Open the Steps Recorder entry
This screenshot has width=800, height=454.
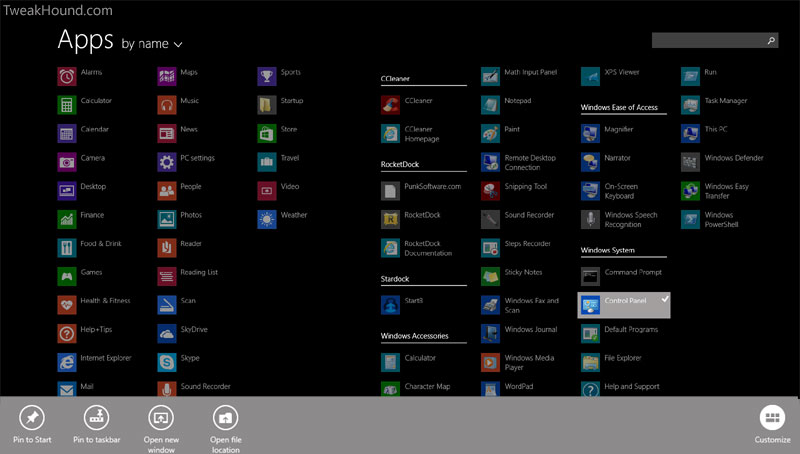[x=516, y=248]
